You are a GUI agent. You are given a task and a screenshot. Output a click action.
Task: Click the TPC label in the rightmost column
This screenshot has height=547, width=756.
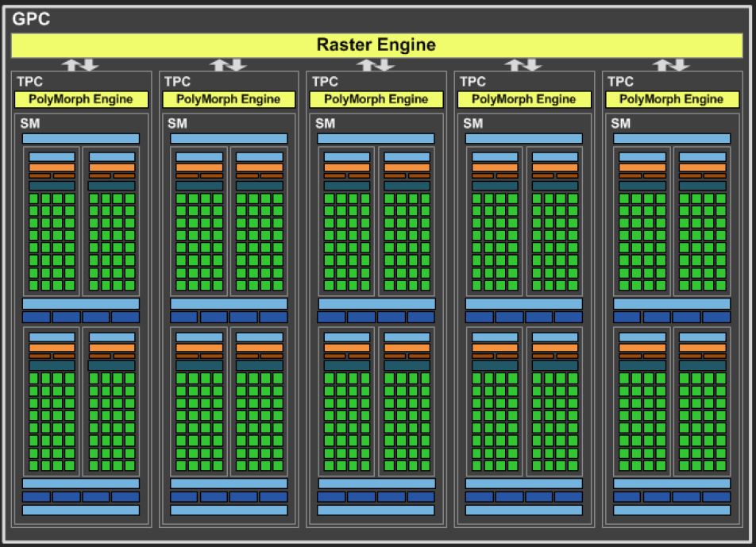click(x=620, y=82)
